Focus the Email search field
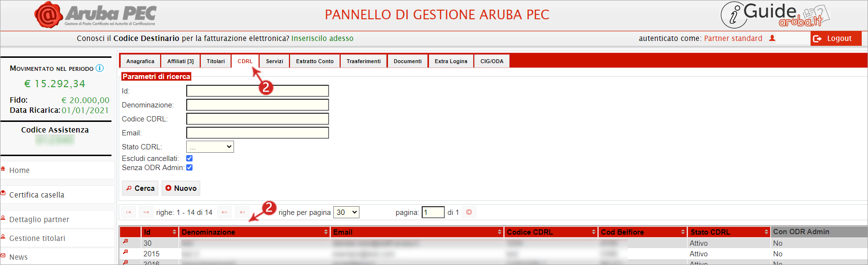 click(x=258, y=132)
